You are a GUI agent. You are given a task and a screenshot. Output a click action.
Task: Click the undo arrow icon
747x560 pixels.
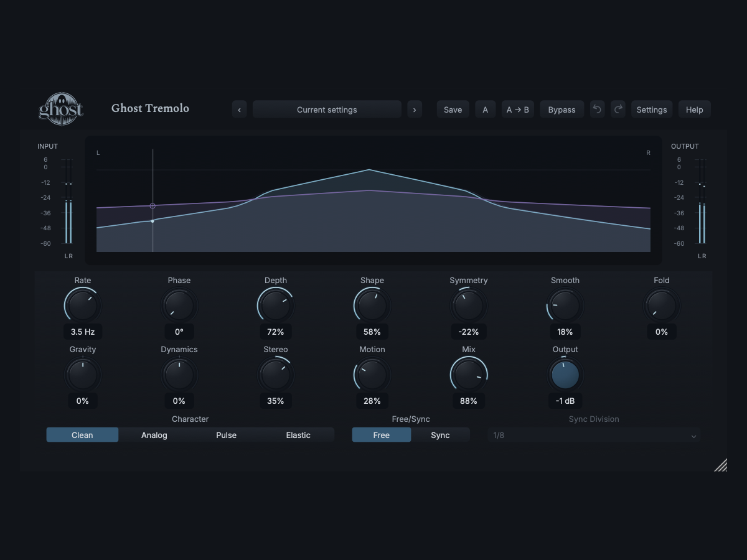pyautogui.click(x=597, y=110)
